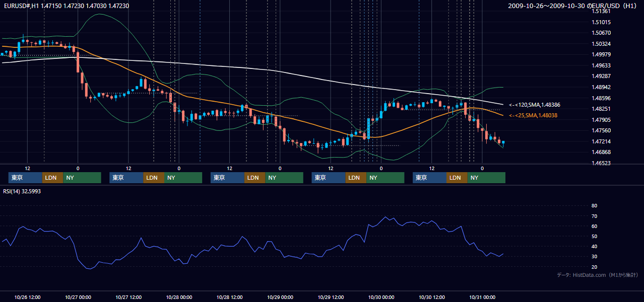Screen dimensions: 644x302
Task: Click the RSI scale value 70
Action: (x=594, y=216)
